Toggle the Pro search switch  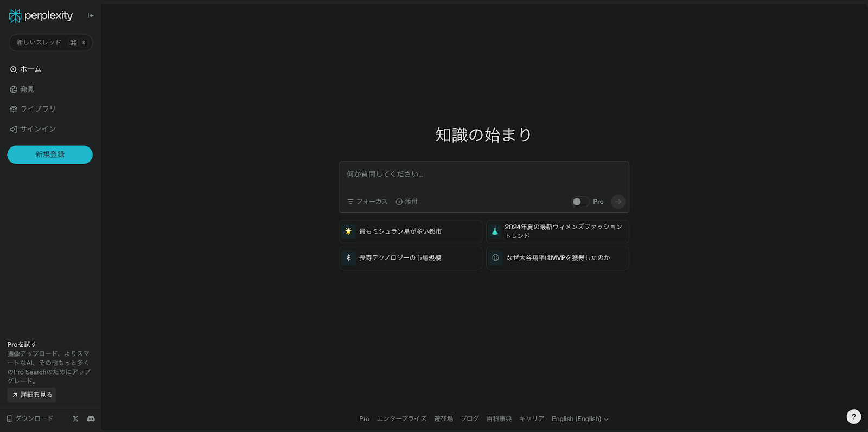[x=580, y=202]
